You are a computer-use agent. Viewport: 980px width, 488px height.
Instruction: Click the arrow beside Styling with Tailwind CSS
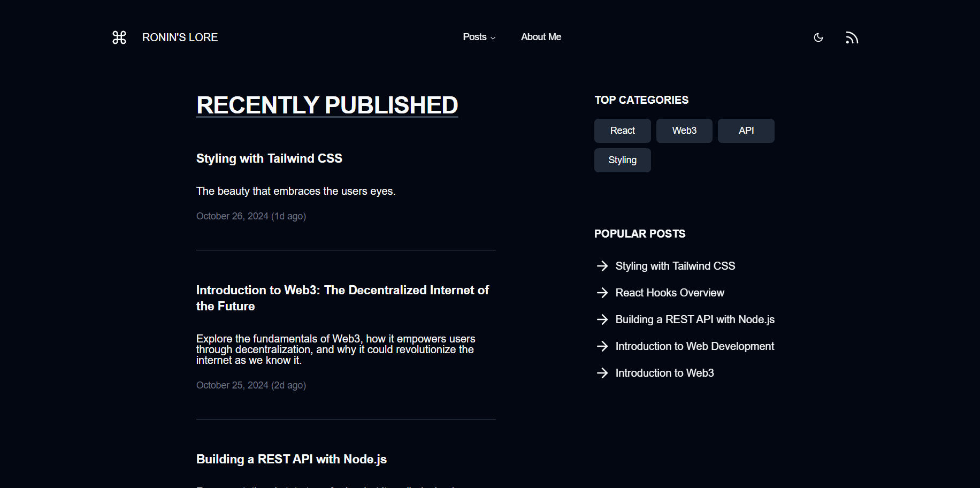pos(602,266)
